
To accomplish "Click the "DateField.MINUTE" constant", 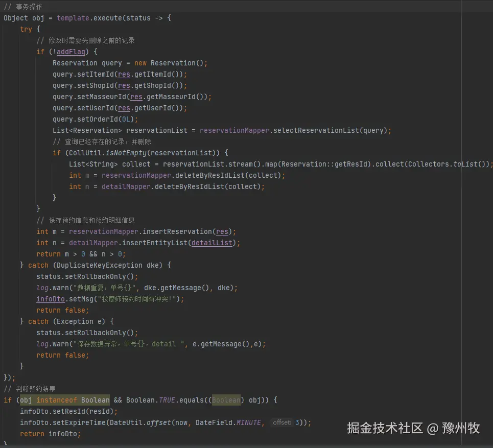I will coord(228,423).
